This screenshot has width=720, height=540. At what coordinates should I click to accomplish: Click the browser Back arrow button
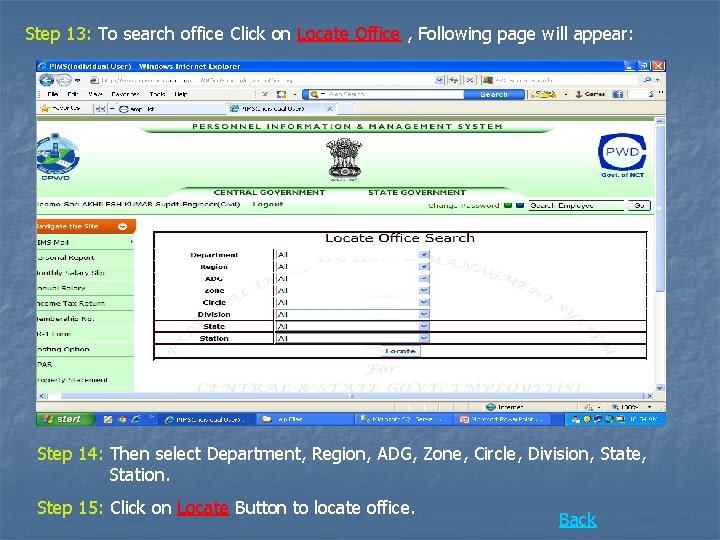[46, 80]
